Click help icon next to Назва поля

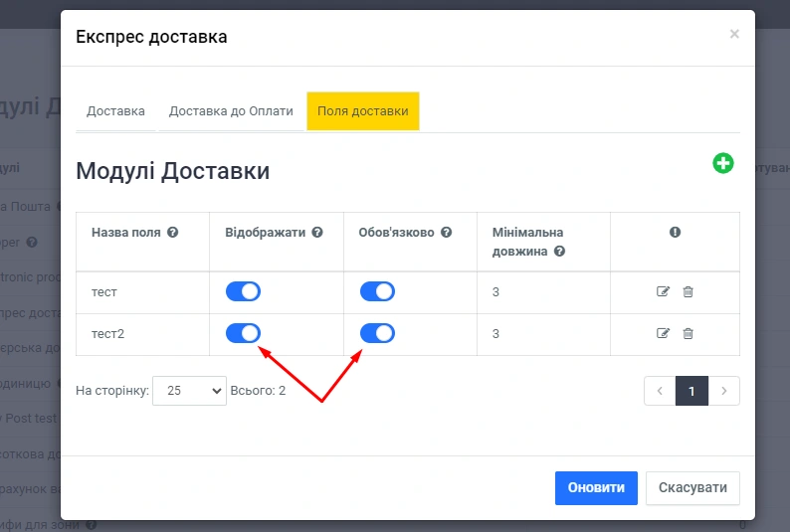click(173, 232)
